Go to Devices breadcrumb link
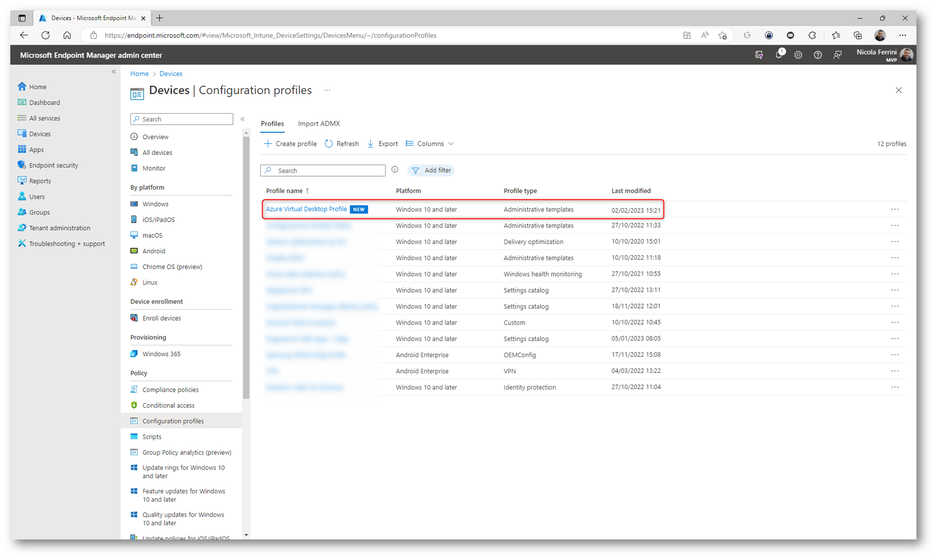This screenshot has width=937, height=560. [x=171, y=73]
